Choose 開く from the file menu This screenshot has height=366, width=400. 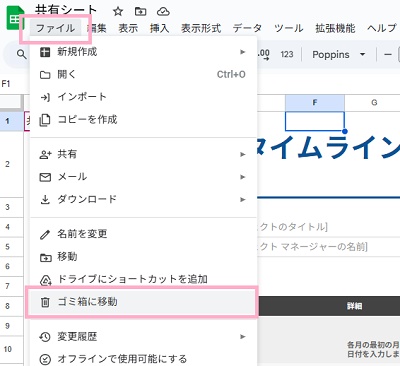tap(144, 75)
